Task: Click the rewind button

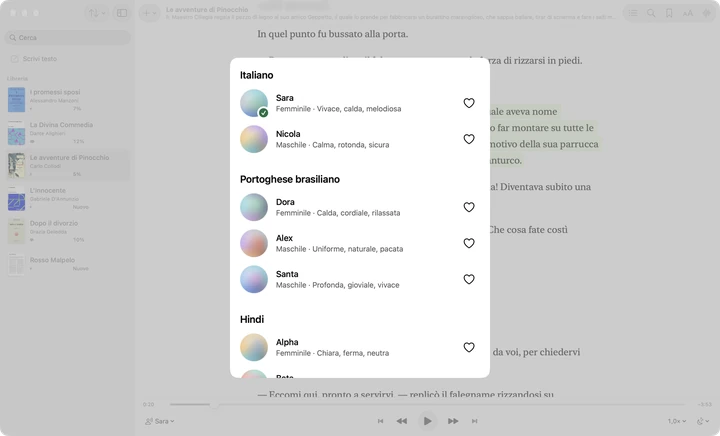Action: coord(402,421)
